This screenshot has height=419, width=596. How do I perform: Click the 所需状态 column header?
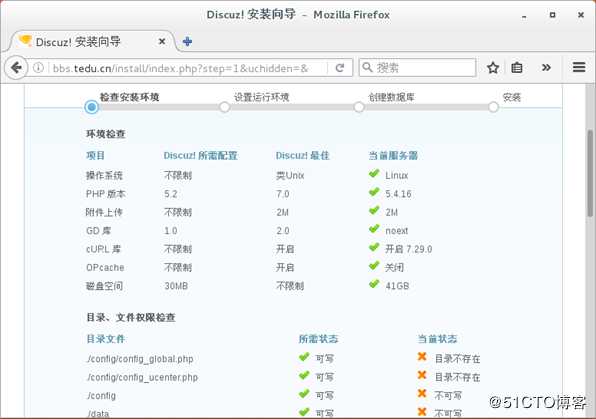[318, 338]
